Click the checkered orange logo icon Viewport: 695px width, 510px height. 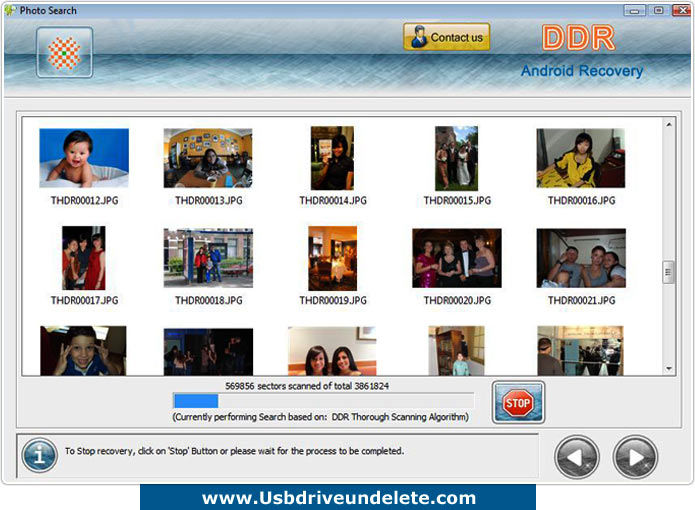[x=65, y=52]
